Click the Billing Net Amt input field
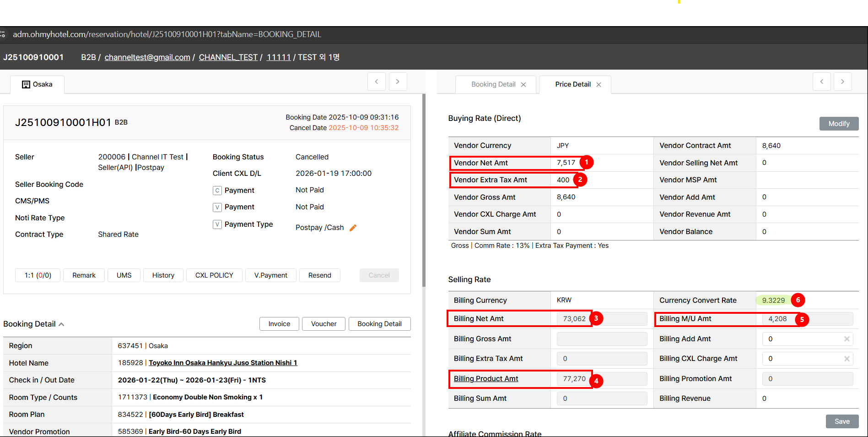 click(x=601, y=319)
